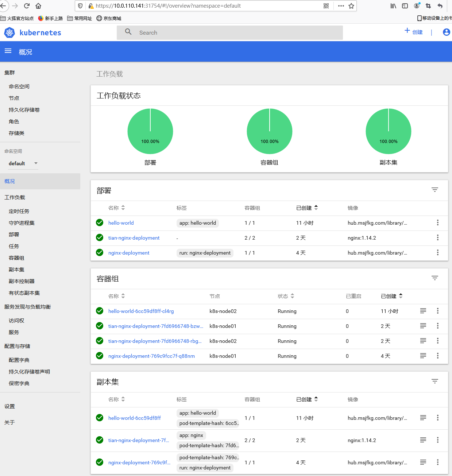Open 常用网址 bookmarks folder
This screenshot has height=476, width=452.
[80, 18]
